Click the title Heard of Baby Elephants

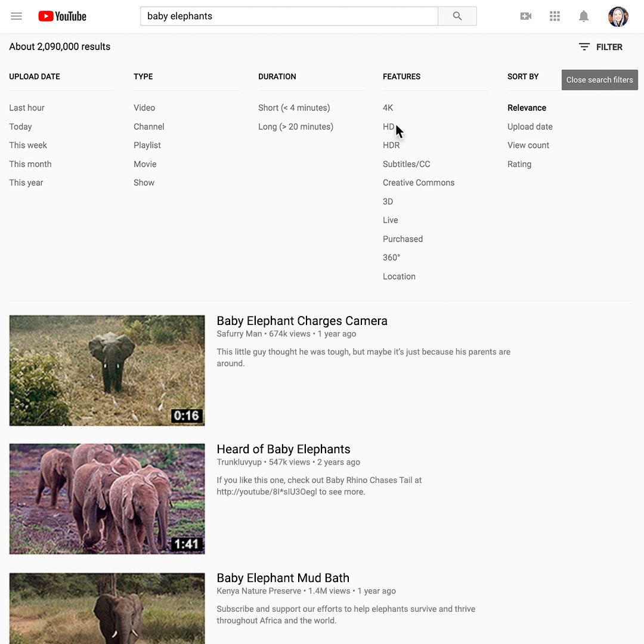pos(283,449)
